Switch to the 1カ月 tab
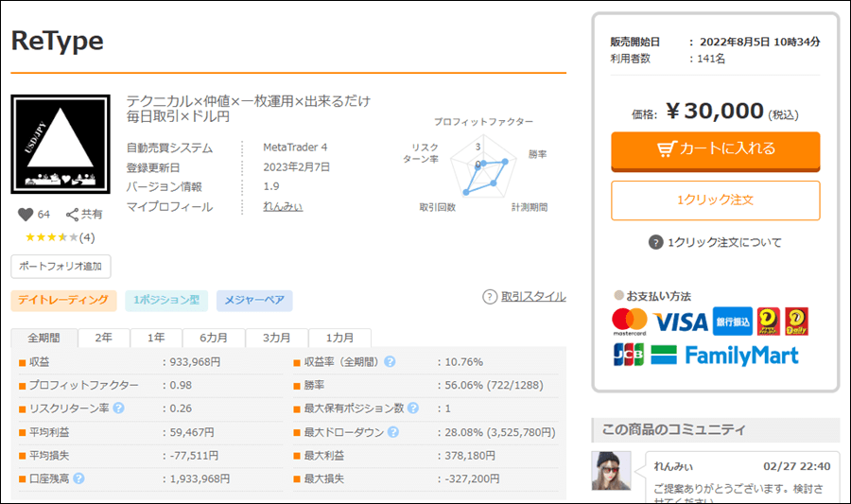 point(341,338)
